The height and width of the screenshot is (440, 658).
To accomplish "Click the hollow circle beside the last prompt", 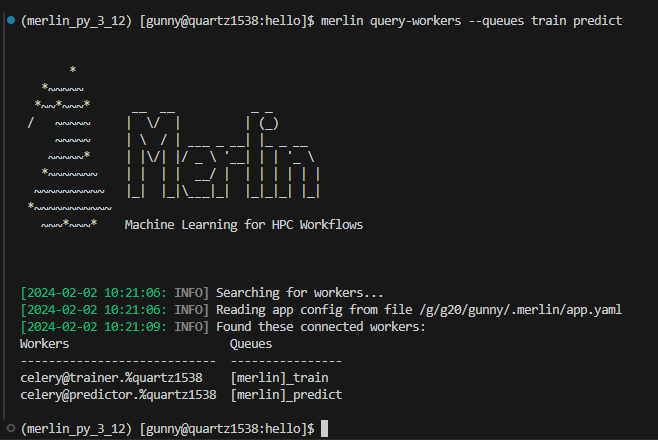I will [11, 428].
